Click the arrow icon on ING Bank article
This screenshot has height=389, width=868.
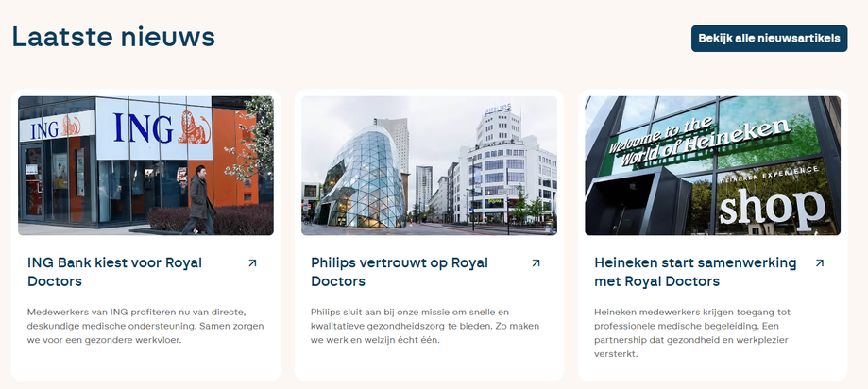tap(252, 263)
